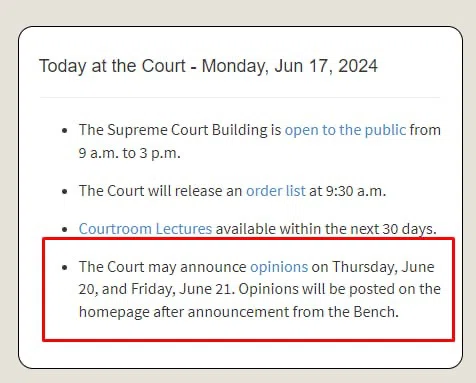Open the "order list" link
This screenshot has height=383, width=476.
coord(276,191)
